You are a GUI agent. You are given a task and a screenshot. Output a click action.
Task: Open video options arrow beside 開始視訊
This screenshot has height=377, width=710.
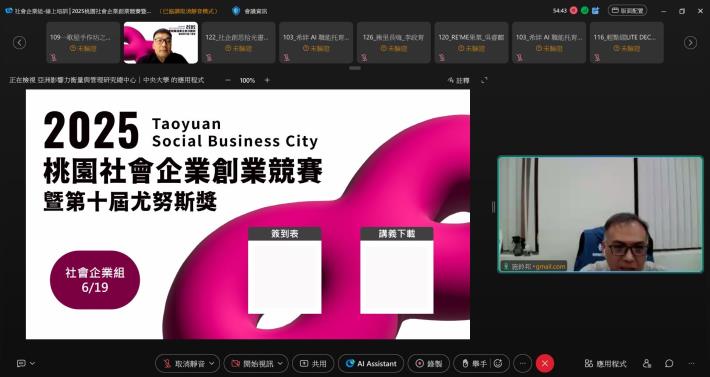pos(281,363)
